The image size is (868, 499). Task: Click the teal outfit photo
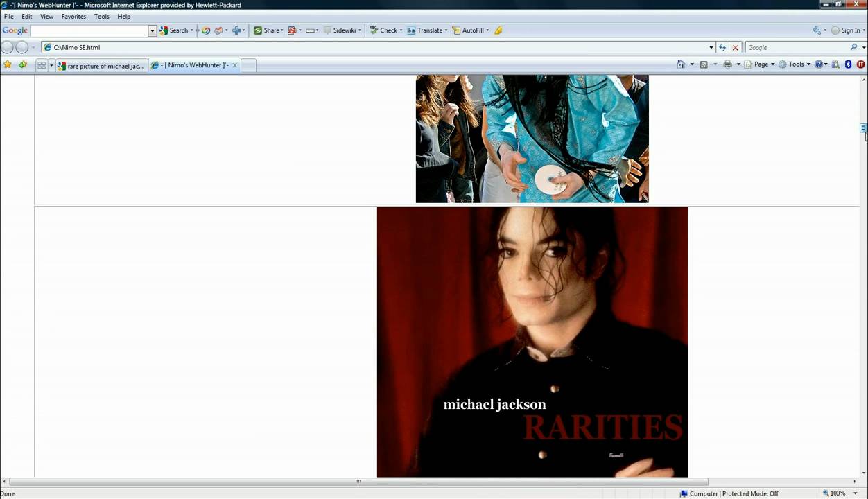[532, 139]
